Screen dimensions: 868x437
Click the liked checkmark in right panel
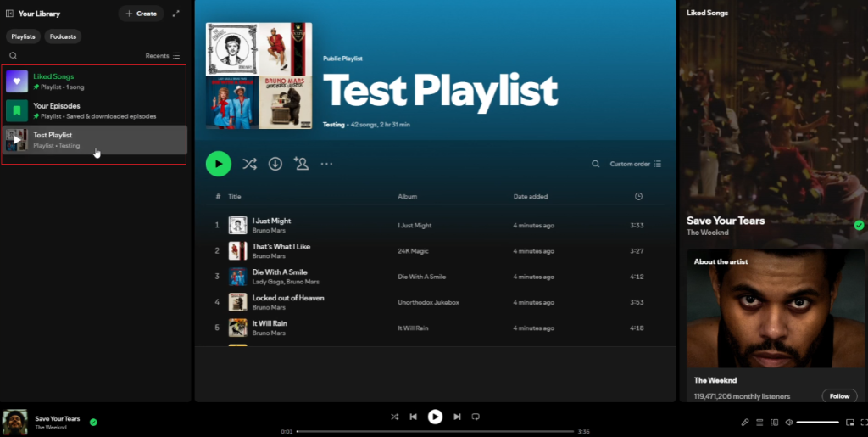click(859, 226)
